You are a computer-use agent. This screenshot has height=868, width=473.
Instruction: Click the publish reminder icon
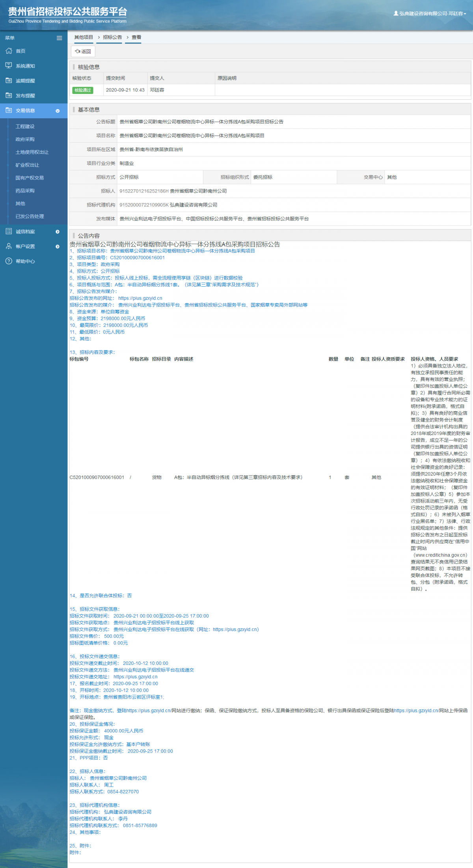(x=9, y=95)
